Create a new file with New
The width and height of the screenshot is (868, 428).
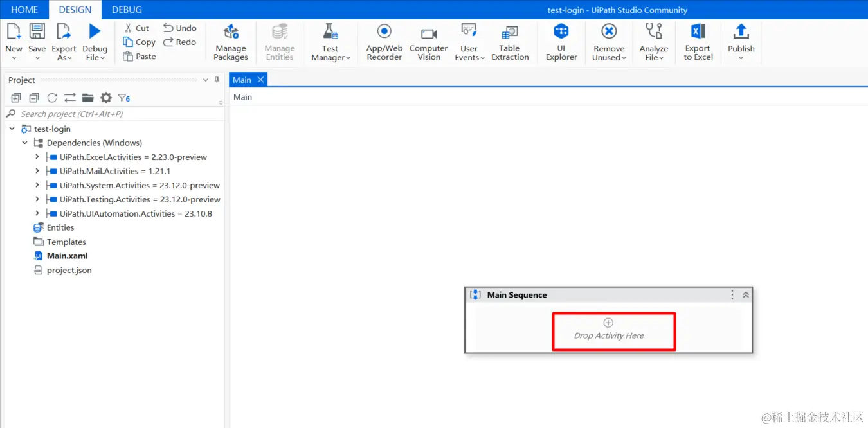[x=14, y=42]
